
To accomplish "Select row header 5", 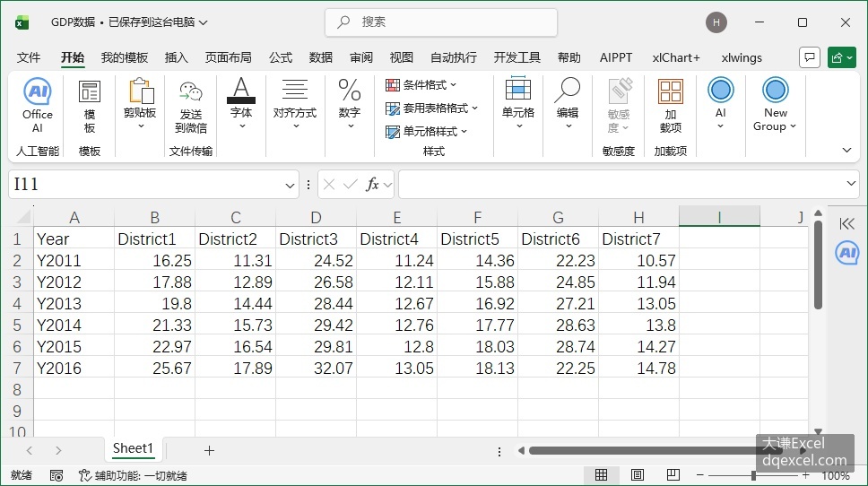I will pos(17,325).
